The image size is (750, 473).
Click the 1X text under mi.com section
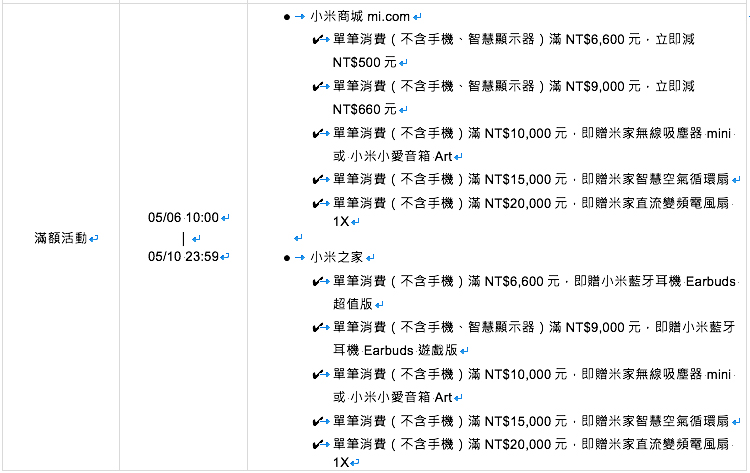pos(341,221)
